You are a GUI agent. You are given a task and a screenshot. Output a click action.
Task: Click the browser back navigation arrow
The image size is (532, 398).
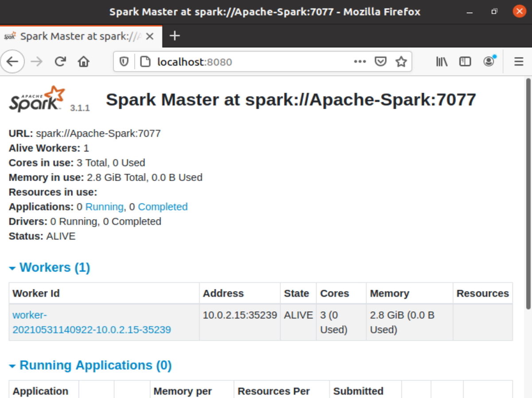[x=12, y=62]
